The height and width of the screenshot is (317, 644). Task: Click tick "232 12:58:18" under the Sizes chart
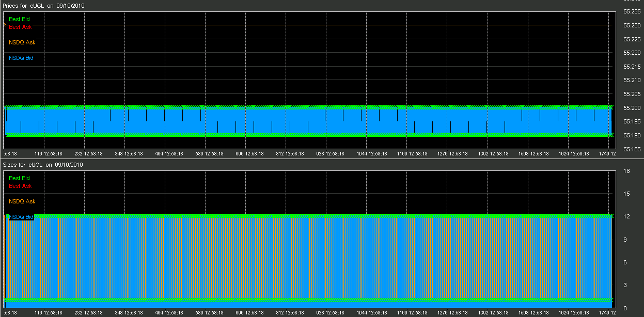coord(89,313)
